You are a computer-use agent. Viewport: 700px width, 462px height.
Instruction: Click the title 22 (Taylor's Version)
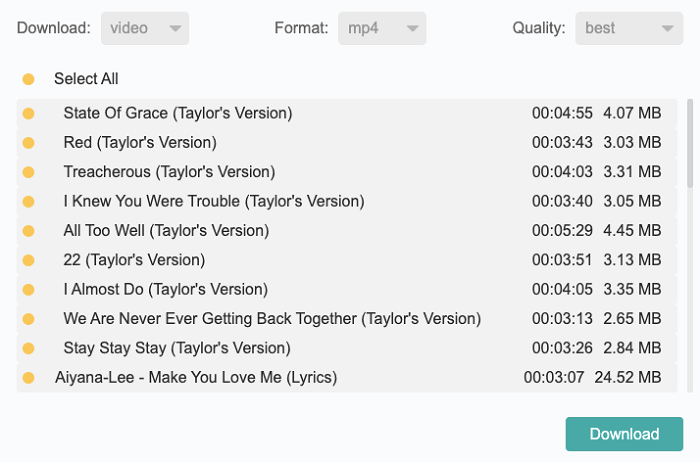coord(134,260)
